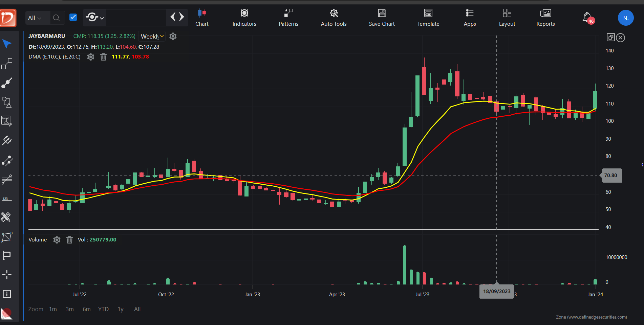This screenshot has height=325, width=644.
Task: Set zoom to 1y
Action: point(121,309)
